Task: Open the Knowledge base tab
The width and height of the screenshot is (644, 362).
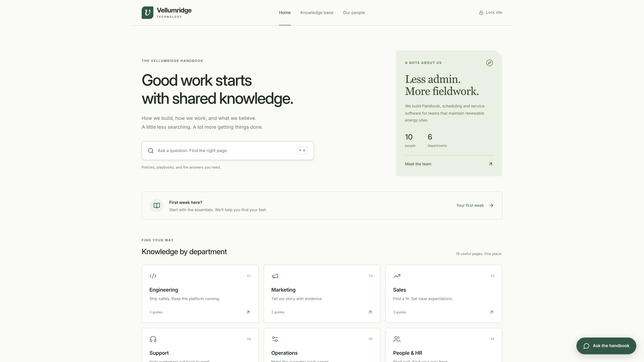Action: pyautogui.click(x=317, y=12)
